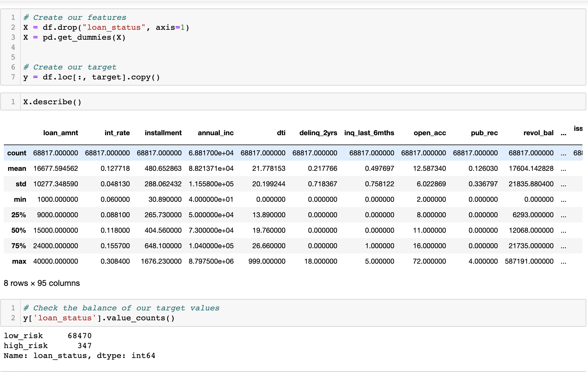Click the '8 rows × 95 columns' text
588x372 pixels.
click(41, 283)
